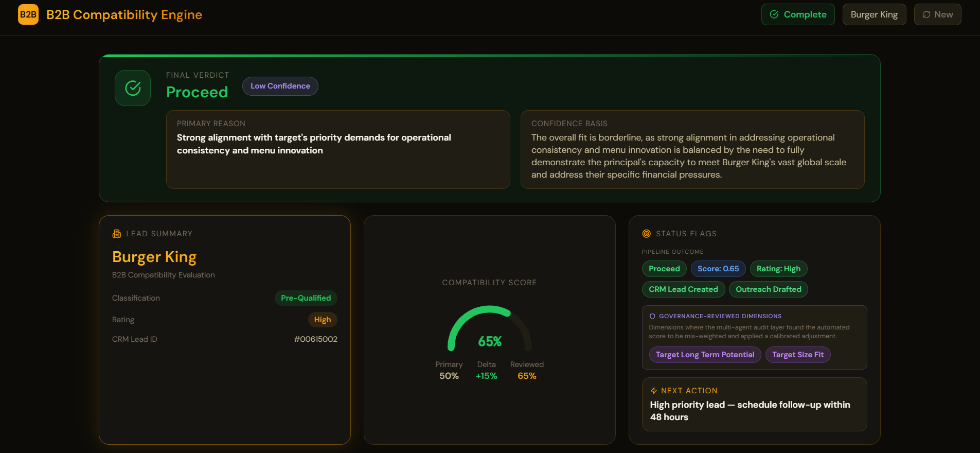The height and width of the screenshot is (453, 980).
Task: Click the Primary 50% value
Action: tap(449, 376)
